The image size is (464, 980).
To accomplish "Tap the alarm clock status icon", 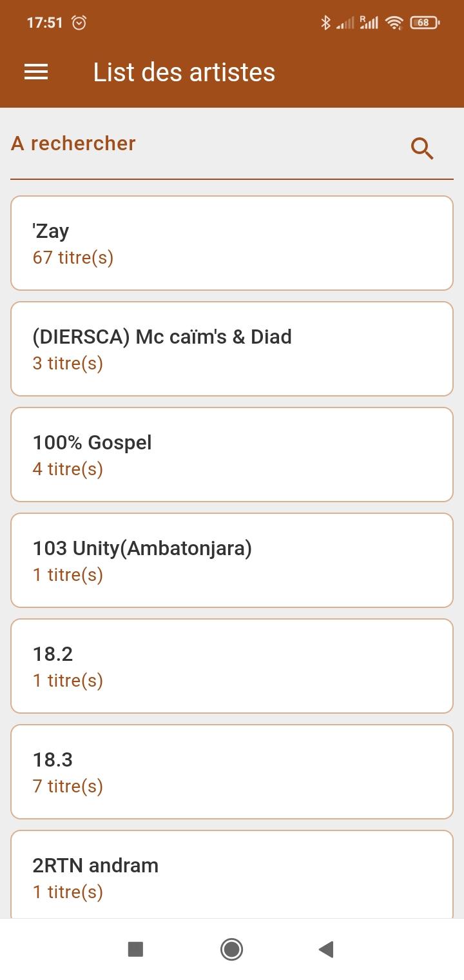I will [79, 23].
